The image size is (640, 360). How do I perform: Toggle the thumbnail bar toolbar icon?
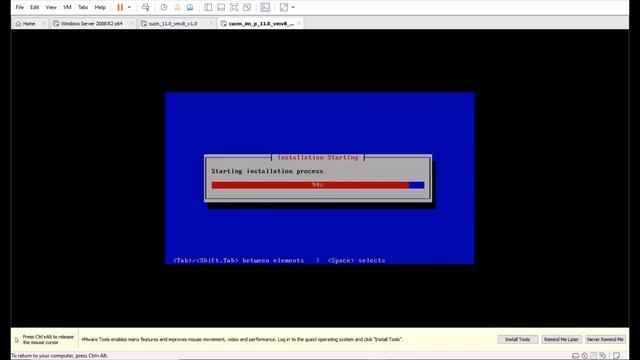[221, 7]
